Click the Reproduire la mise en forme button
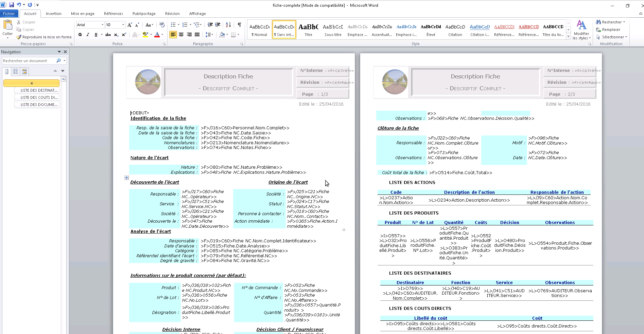 pyautogui.click(x=44, y=37)
